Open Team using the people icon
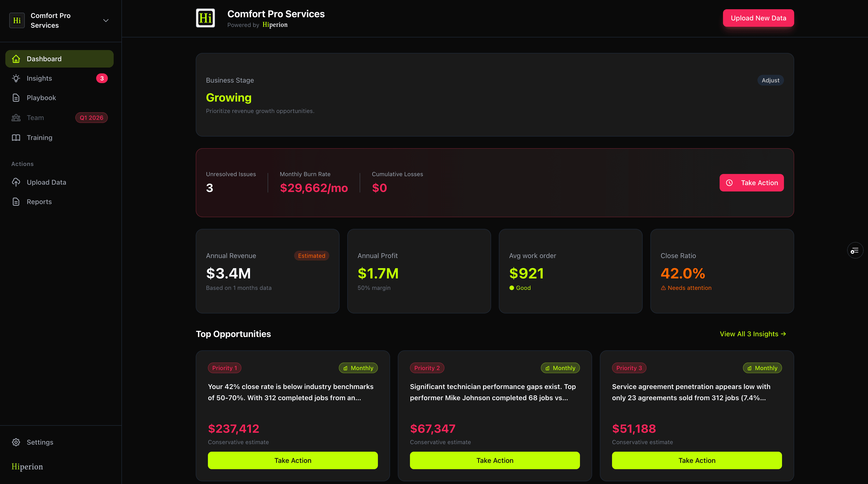 coord(16,118)
